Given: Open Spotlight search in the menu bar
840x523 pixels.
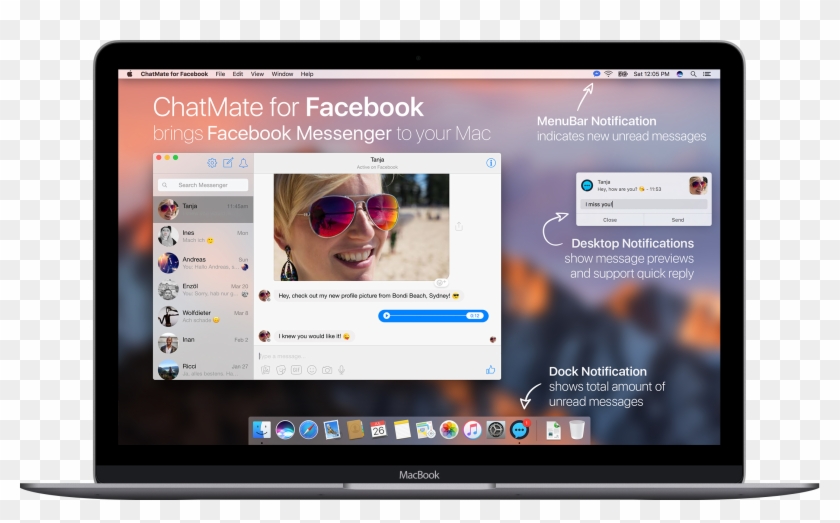Looking at the screenshot, I should 693,74.
